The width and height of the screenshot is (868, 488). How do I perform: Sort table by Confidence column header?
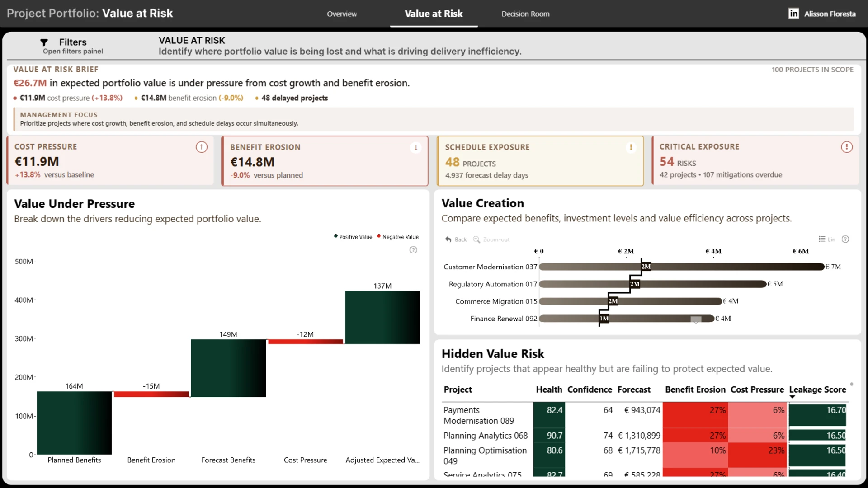(590, 389)
